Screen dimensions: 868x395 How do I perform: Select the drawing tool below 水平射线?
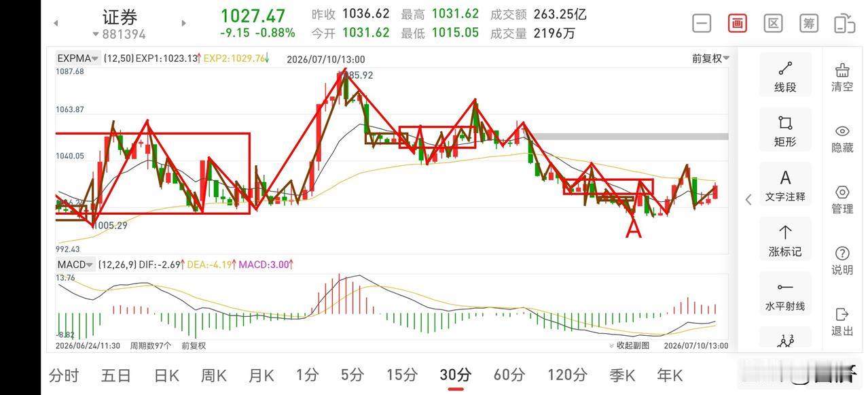tap(785, 339)
